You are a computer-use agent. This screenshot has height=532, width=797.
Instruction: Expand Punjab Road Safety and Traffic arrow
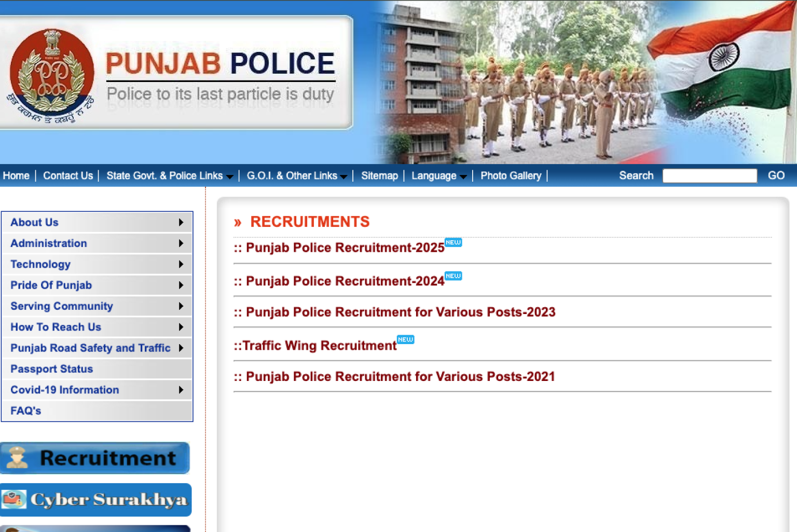click(x=181, y=348)
